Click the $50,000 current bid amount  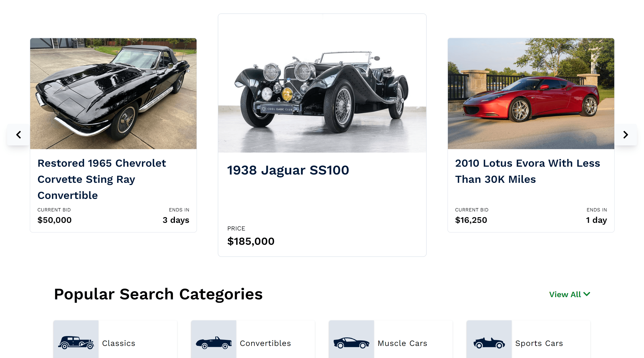[54, 220]
